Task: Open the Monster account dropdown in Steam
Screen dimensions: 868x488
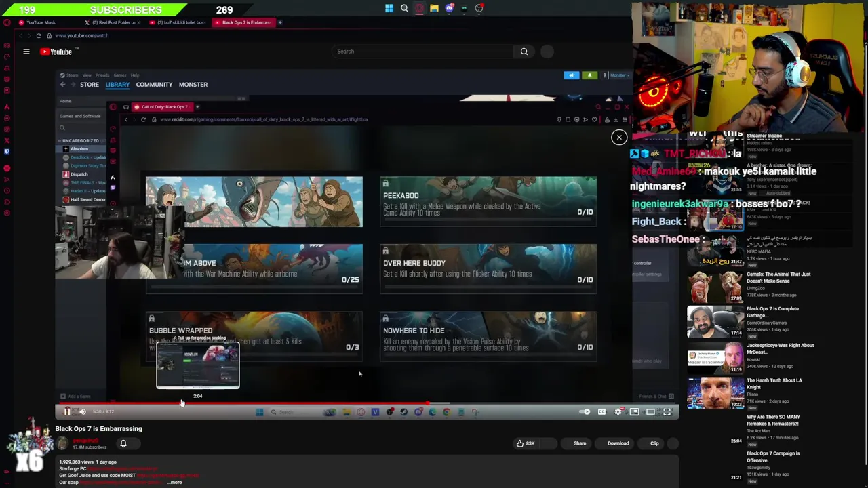Action: click(618, 75)
